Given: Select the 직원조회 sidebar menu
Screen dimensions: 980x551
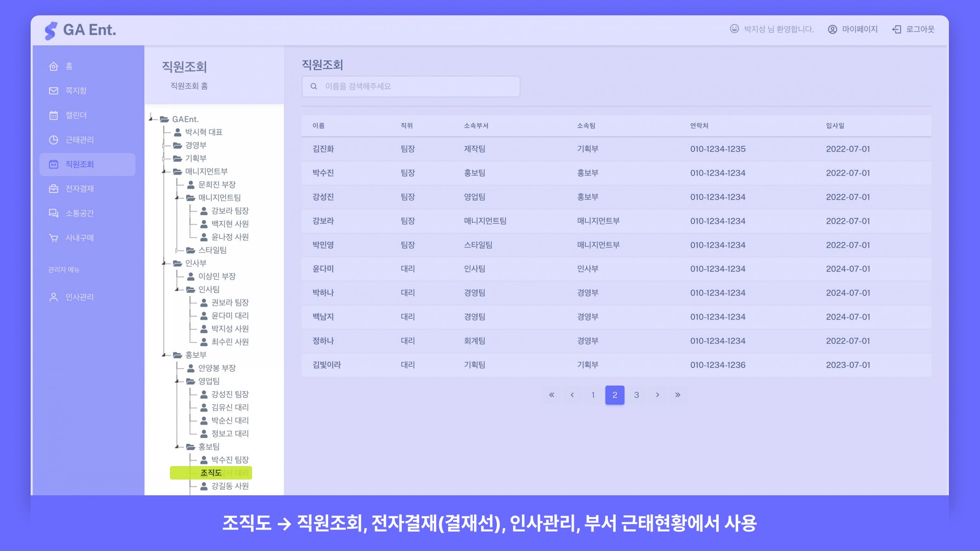Looking at the screenshot, I should point(87,164).
